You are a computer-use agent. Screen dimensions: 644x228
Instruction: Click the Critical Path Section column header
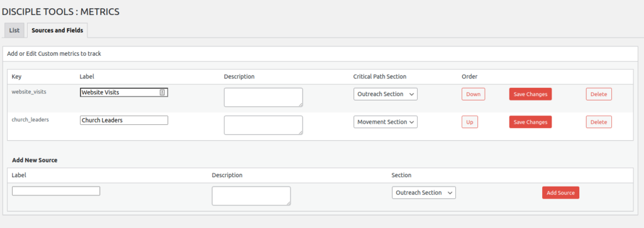(379, 77)
